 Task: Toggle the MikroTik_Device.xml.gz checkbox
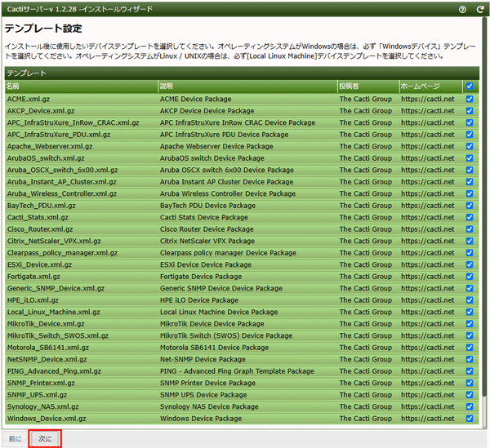tap(470, 324)
